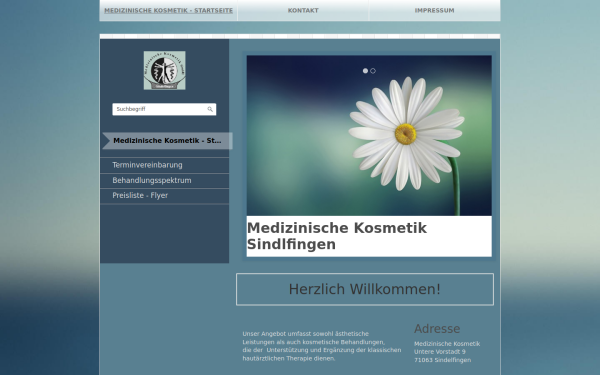Select the second slideshow dot
The height and width of the screenshot is (375, 600).
click(x=373, y=71)
